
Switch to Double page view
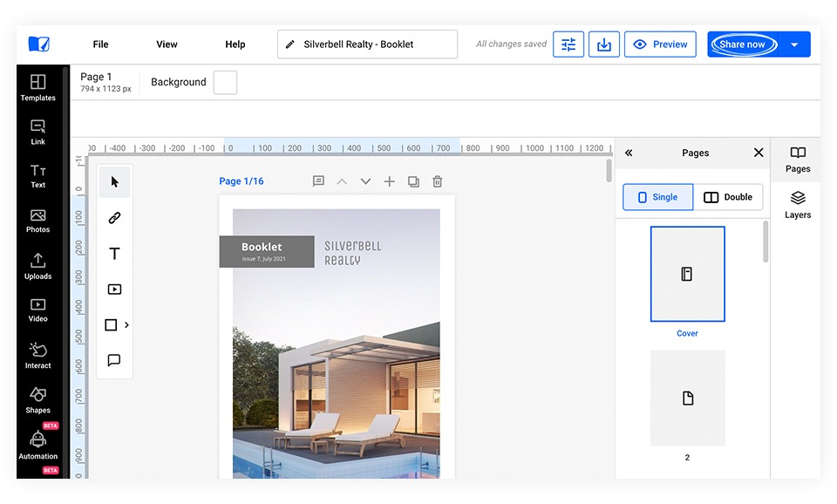pyautogui.click(x=728, y=197)
